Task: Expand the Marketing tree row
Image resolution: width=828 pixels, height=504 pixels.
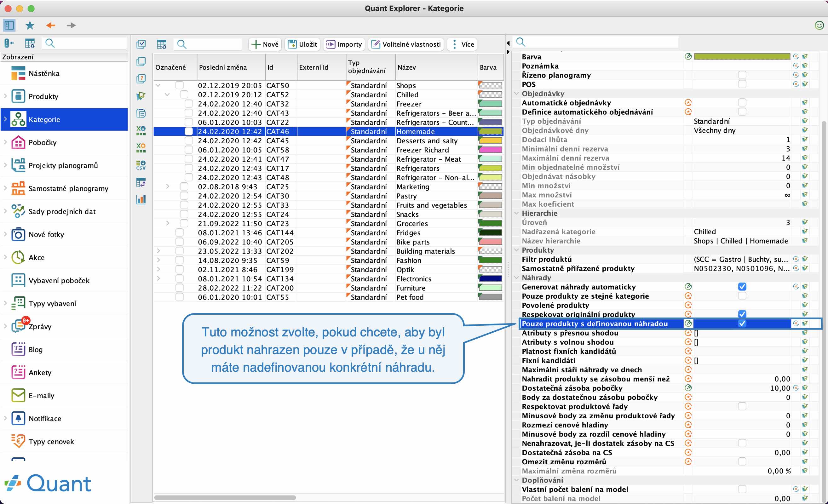Action: coord(167,186)
